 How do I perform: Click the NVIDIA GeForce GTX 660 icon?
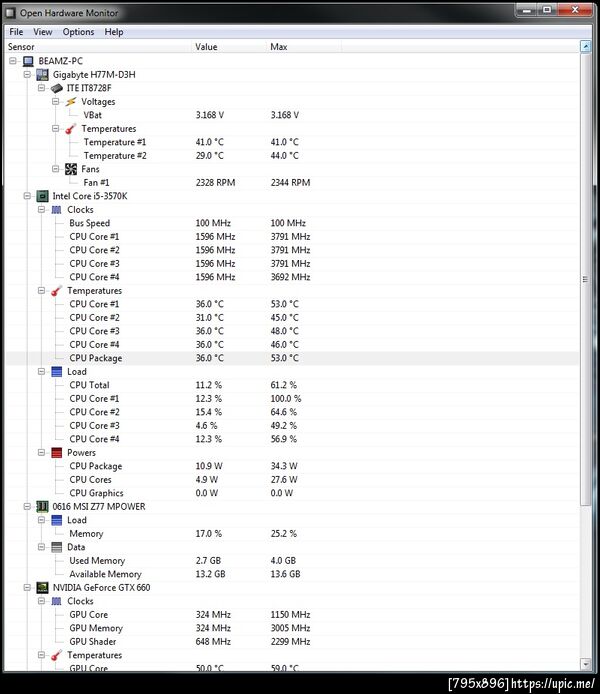[x=43, y=588]
